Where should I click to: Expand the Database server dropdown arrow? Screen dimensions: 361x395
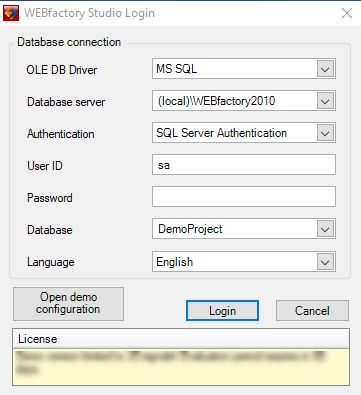click(325, 101)
